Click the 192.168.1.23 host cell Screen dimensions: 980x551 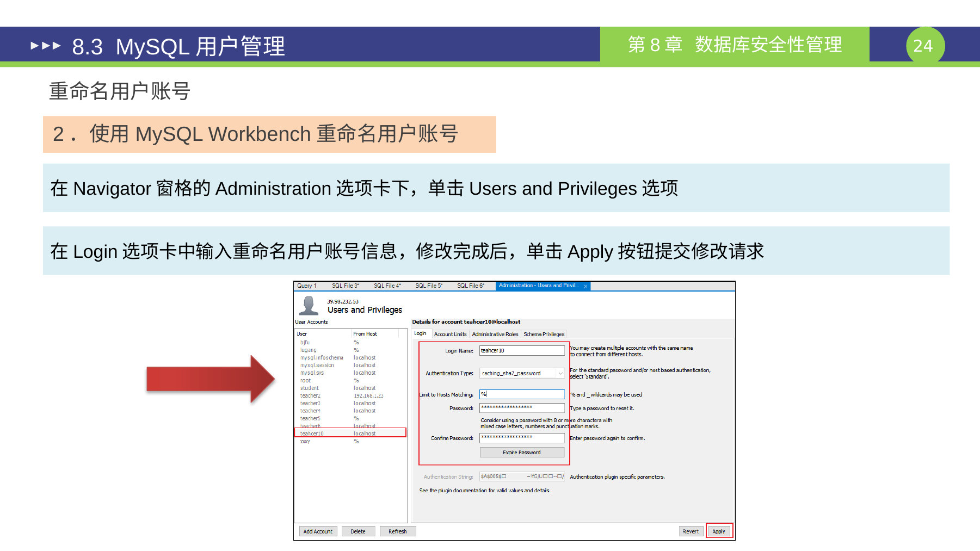pos(369,396)
